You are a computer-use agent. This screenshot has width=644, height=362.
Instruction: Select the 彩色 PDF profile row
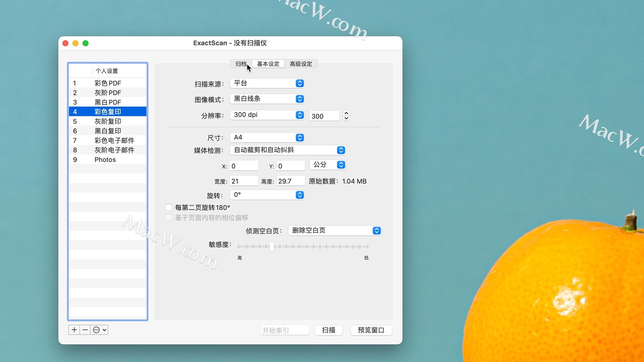click(x=108, y=83)
